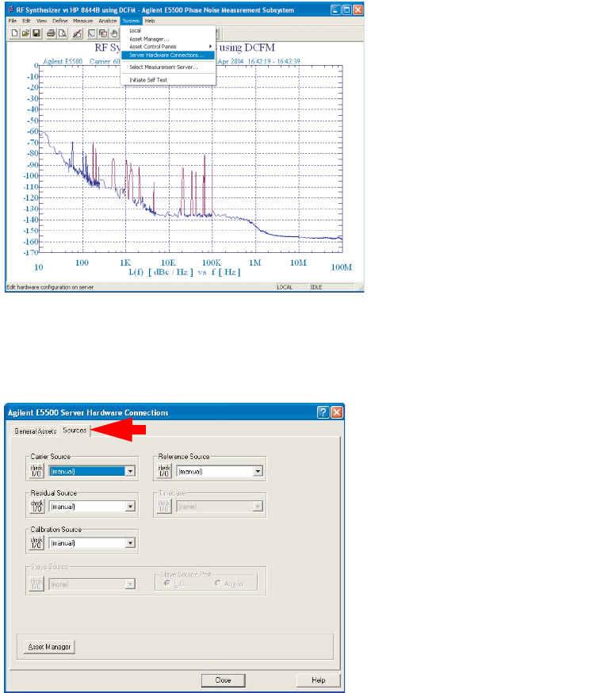Image resolution: width=616 pixels, height=693 pixels.
Task: Open the Calibration Source dropdown
Action: 130,542
